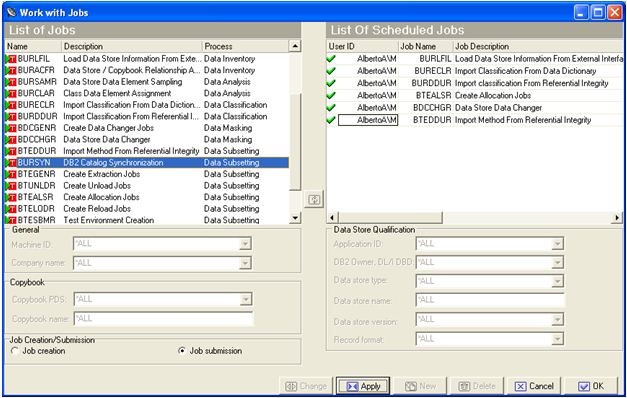Select the BTESBMR Test Environment Creation row
Image resolution: width=627 pixels, height=398 pixels.
click(x=147, y=220)
